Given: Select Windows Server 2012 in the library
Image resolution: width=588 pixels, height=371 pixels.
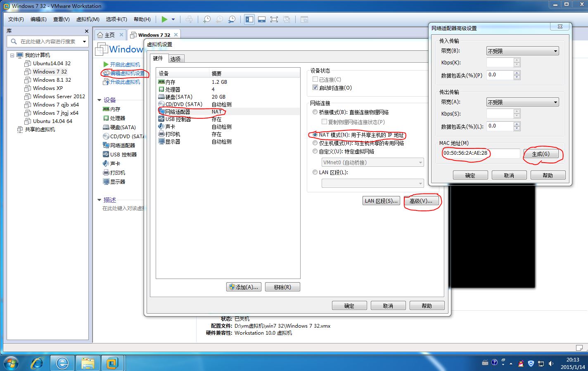Looking at the screenshot, I should 59,96.
